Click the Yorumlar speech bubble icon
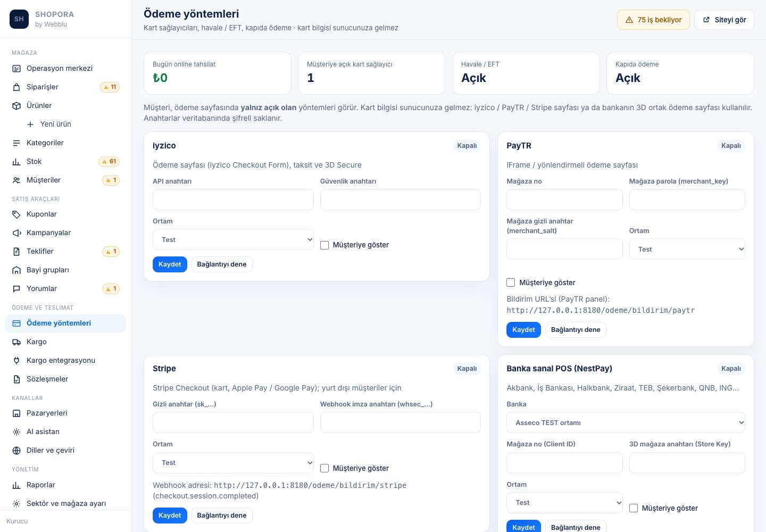The height and width of the screenshot is (532, 766). [x=16, y=289]
